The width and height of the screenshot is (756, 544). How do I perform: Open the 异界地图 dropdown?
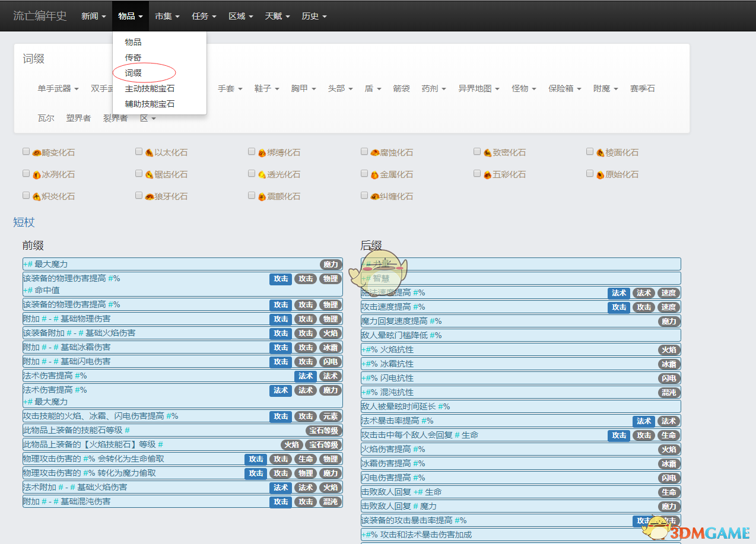point(478,88)
